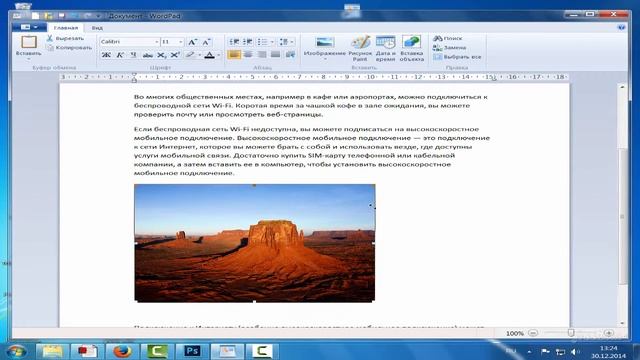
Task: Click the WordPad help icon
Action: (622, 27)
